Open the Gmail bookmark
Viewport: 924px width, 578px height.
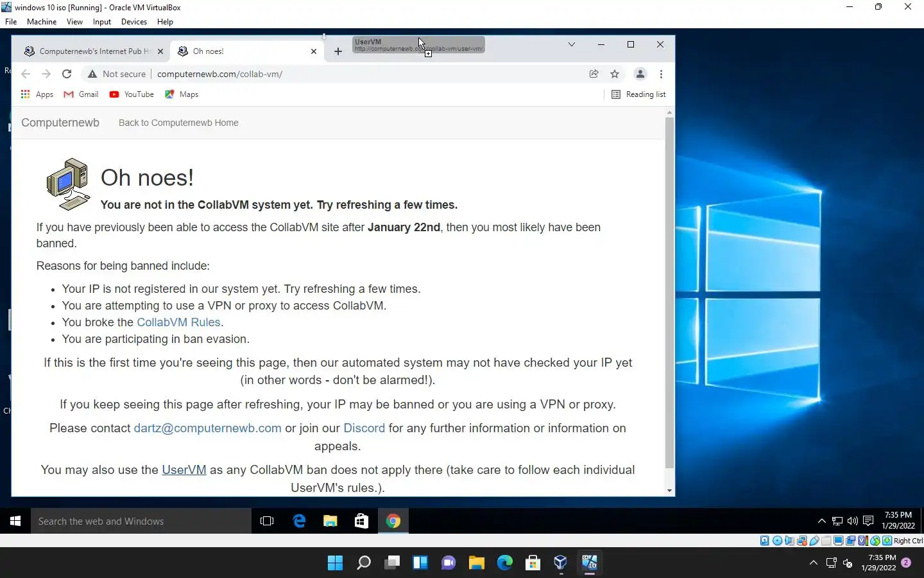click(81, 94)
